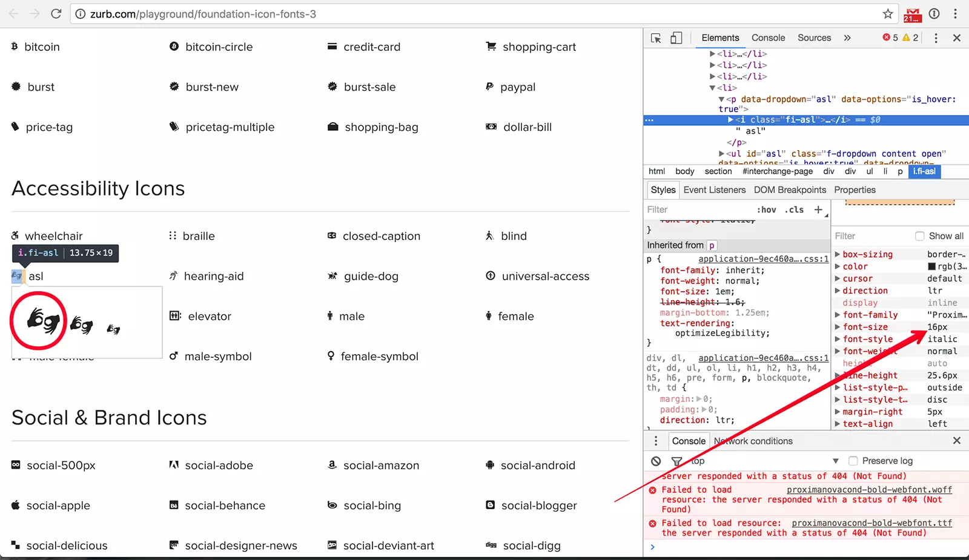
Task: Toggle the device toolbar icon in DevTools
Action: [x=676, y=38]
